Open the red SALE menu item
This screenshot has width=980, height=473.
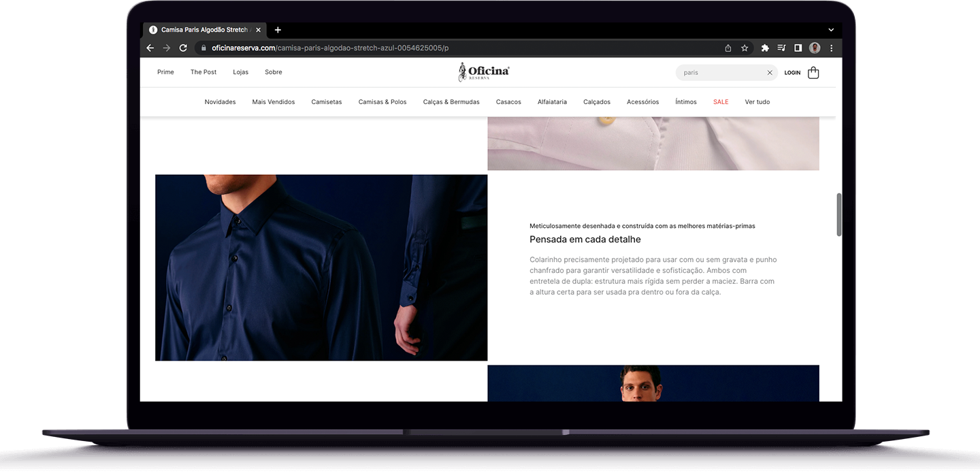721,102
